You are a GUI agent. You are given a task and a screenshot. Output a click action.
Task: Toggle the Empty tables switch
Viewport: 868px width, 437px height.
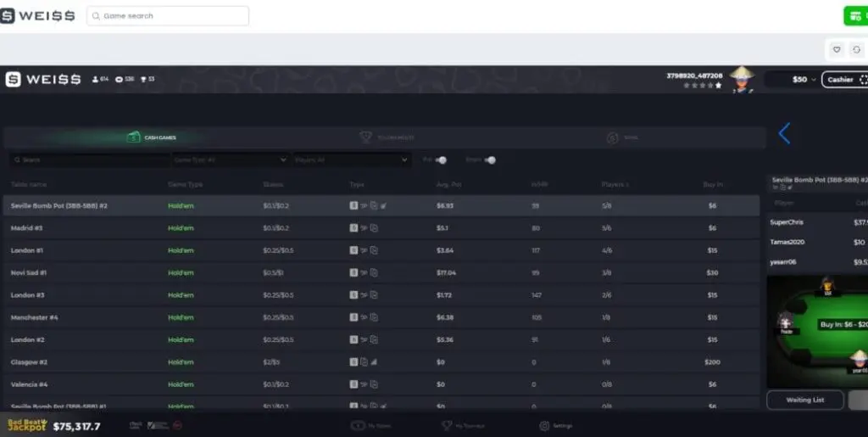[490, 160]
